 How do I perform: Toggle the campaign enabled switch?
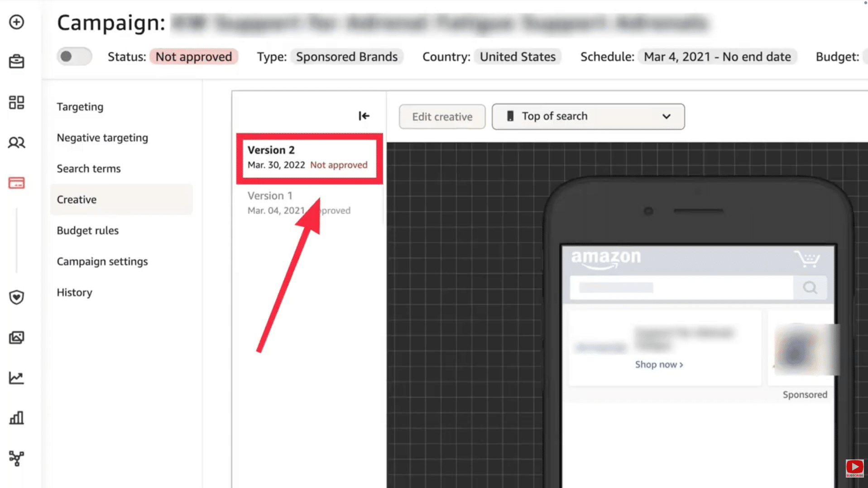pyautogui.click(x=74, y=57)
